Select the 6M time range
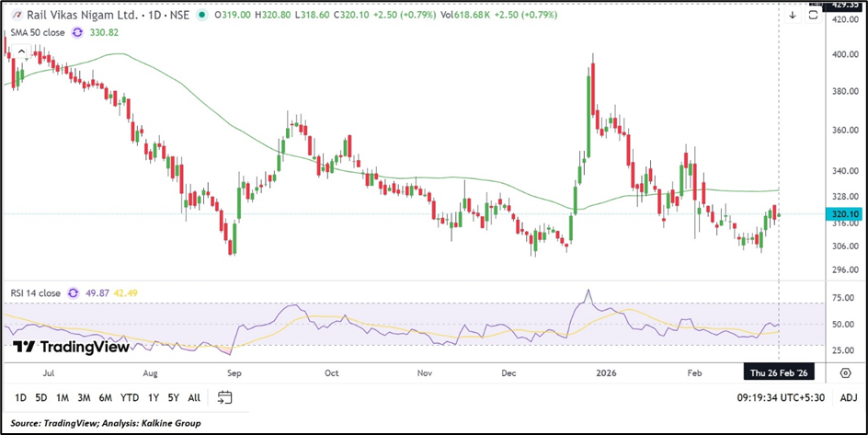The image size is (868, 435). (x=105, y=397)
